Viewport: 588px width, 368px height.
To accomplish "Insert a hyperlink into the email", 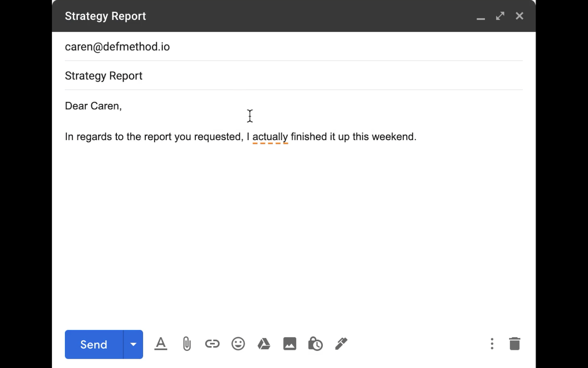I will click(x=212, y=343).
